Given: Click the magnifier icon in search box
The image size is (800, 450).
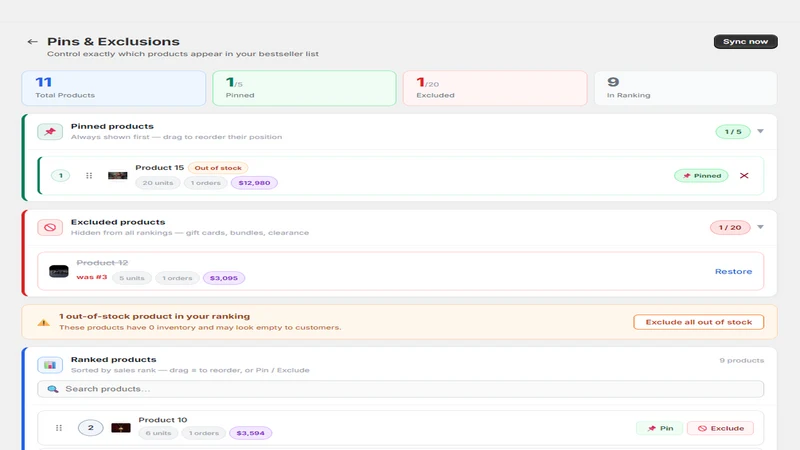Looking at the screenshot, I should point(53,389).
